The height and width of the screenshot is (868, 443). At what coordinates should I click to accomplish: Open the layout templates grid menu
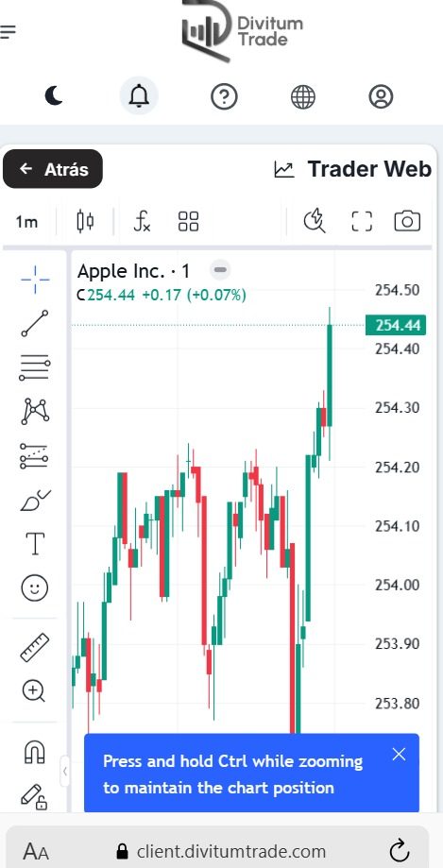point(188,221)
